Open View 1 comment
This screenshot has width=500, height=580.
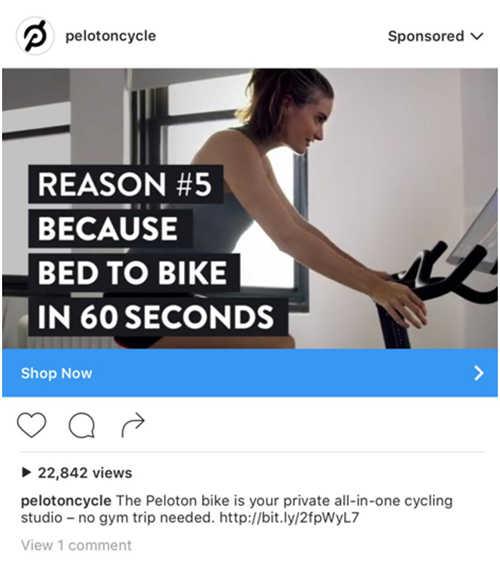[x=76, y=545]
